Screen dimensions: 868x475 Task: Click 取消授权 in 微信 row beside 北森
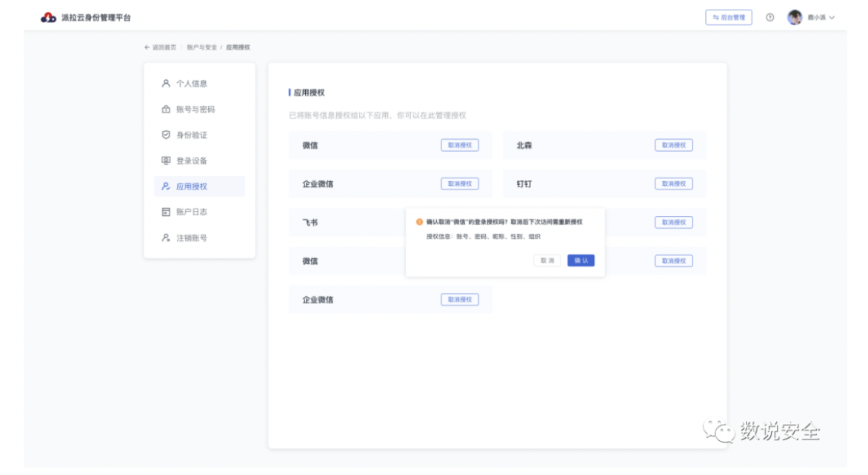[x=459, y=145]
